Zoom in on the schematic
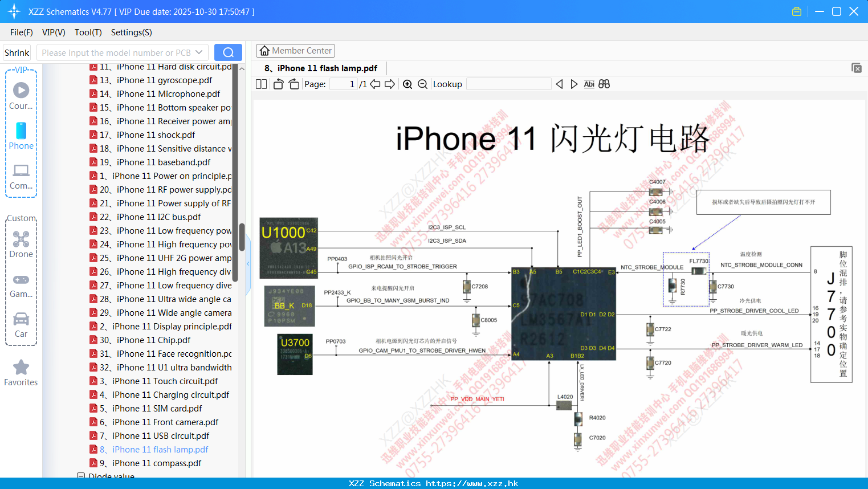Screen dimensions: 868x489 point(407,84)
